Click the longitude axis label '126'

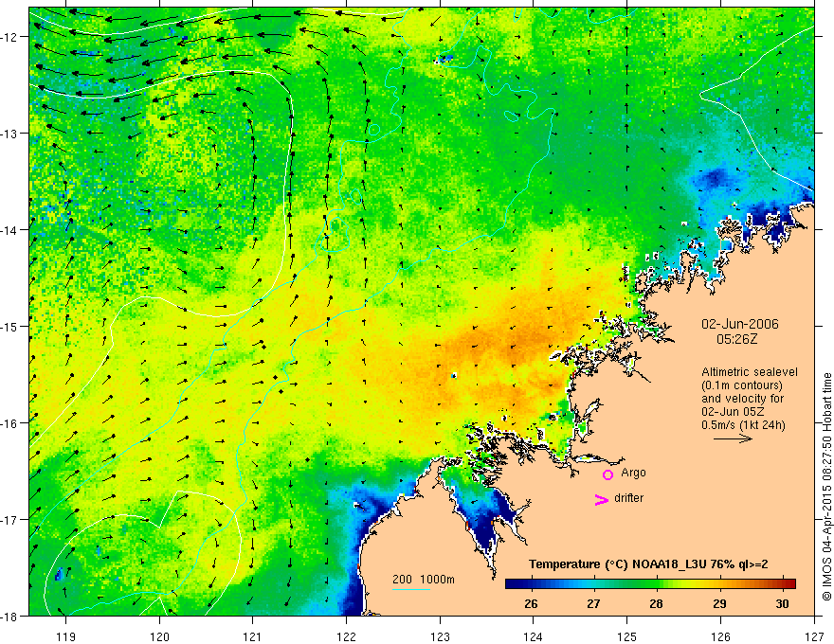pyautogui.click(x=720, y=636)
